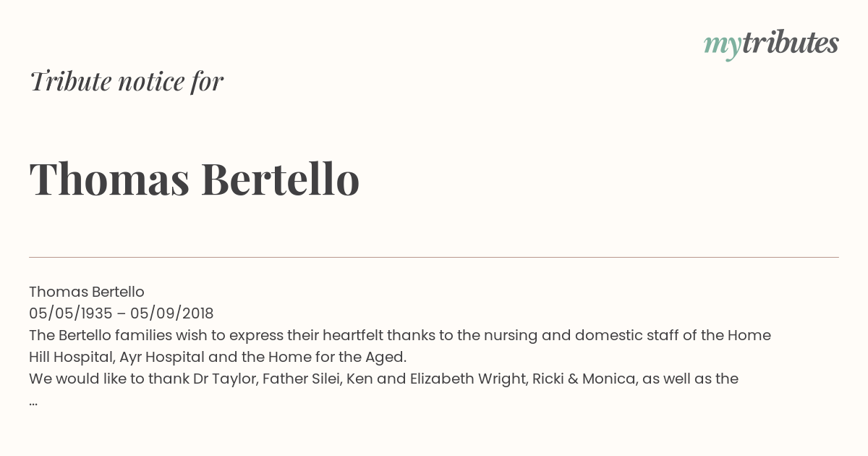Click the word 'notice' in the subtitle
868x456 pixels.
click(x=150, y=81)
